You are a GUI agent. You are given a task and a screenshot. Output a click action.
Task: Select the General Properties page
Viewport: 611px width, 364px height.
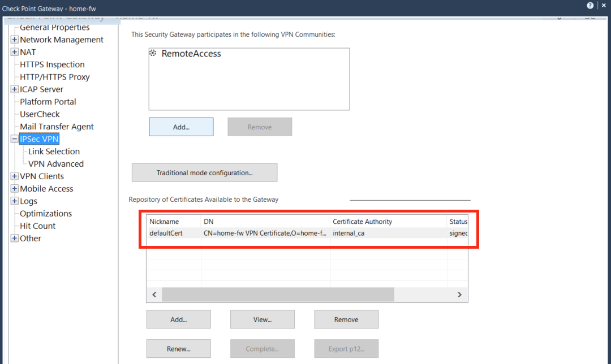point(54,27)
